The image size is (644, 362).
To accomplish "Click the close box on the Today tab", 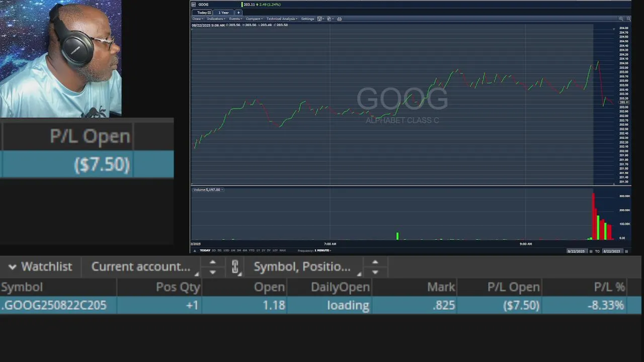I will coord(209,13).
